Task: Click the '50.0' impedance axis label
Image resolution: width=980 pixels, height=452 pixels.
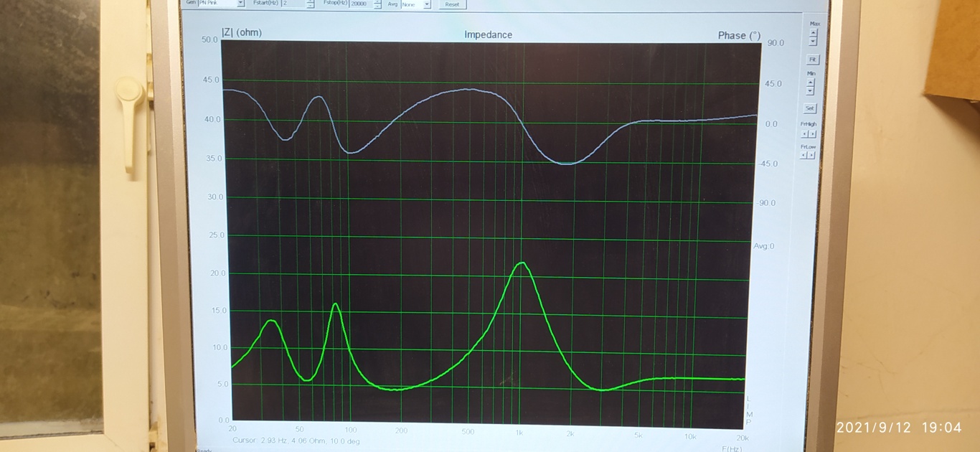Action: (x=209, y=40)
